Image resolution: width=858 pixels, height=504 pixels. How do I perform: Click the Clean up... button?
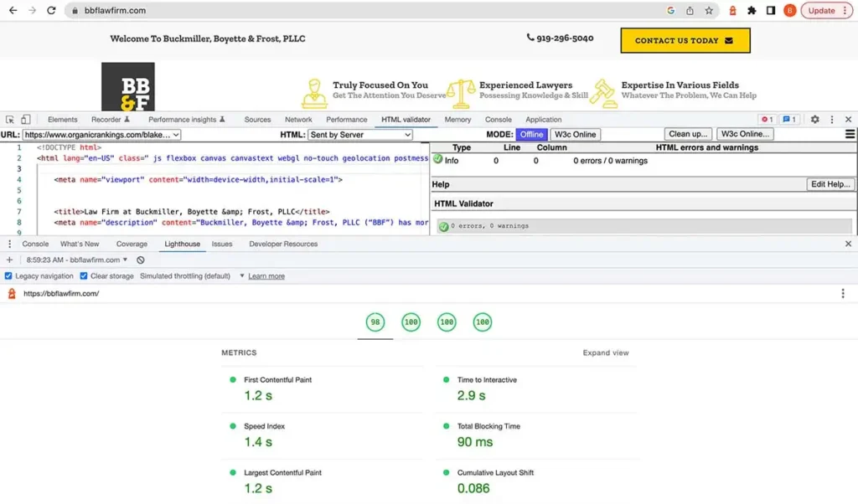689,134
